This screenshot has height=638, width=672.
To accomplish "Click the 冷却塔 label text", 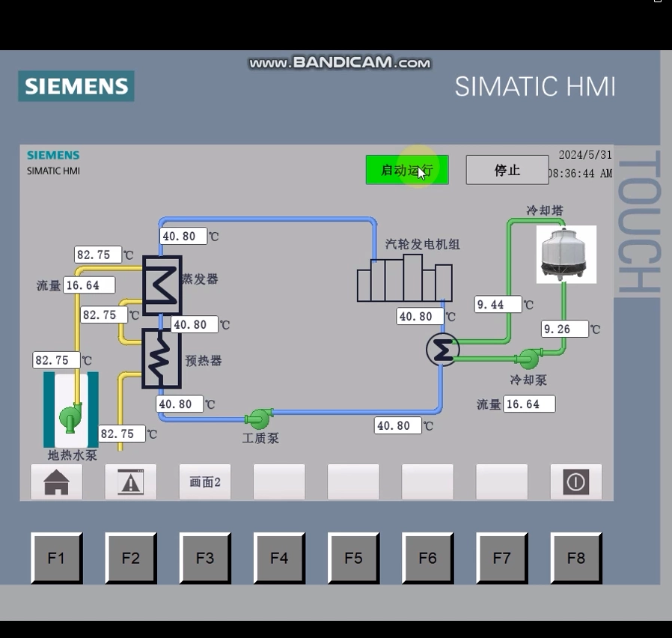I will pos(545,210).
